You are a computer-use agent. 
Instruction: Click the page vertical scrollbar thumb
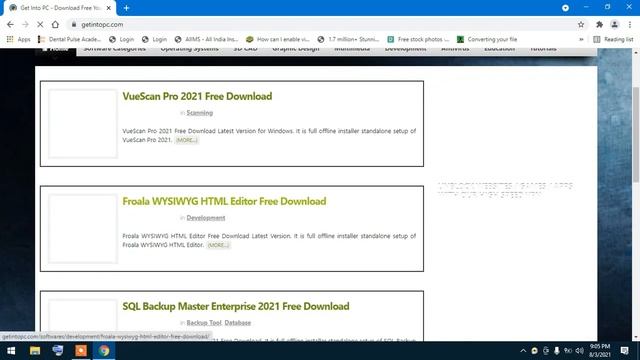coord(636,135)
